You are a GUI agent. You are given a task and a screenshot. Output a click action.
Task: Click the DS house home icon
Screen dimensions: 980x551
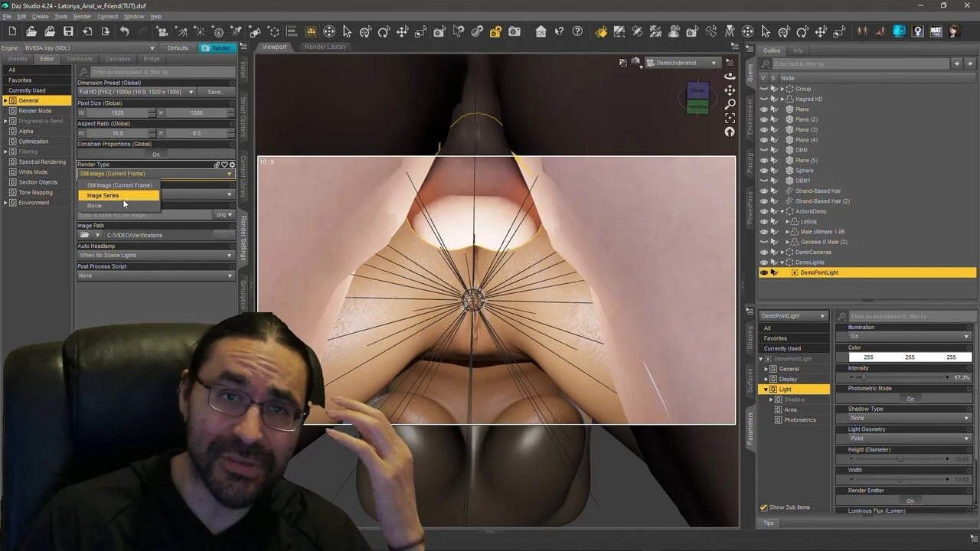tap(541, 31)
